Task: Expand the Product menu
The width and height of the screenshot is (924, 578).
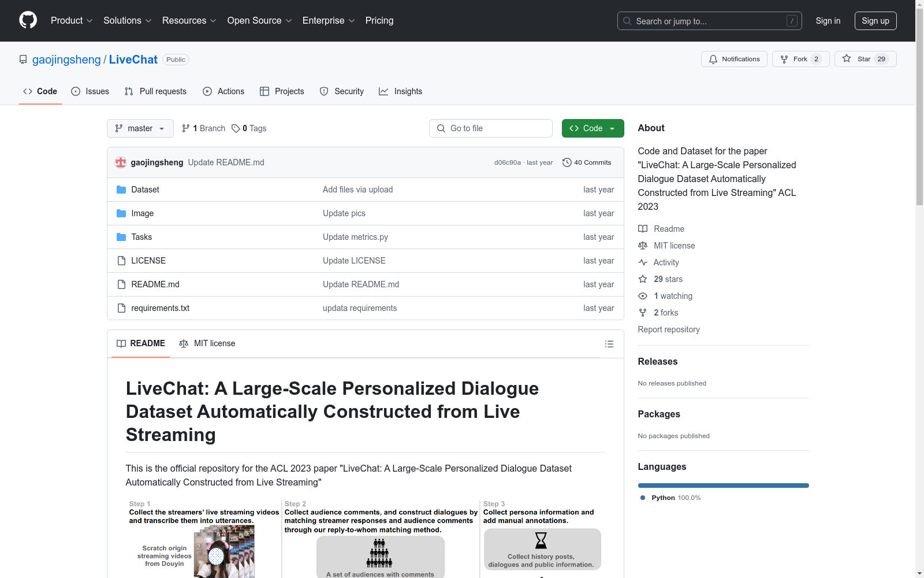Action: click(72, 20)
